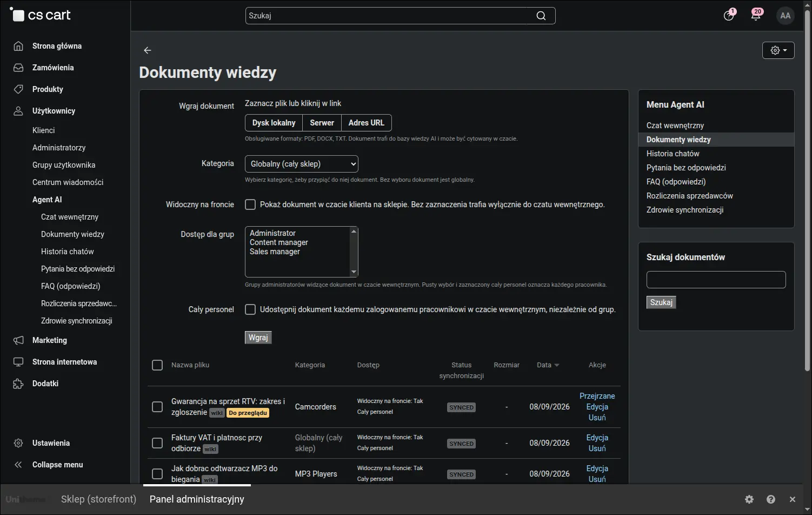The image size is (812, 515).
Task: Click Edycja link for Faktury VAT document
Action: [597, 438]
